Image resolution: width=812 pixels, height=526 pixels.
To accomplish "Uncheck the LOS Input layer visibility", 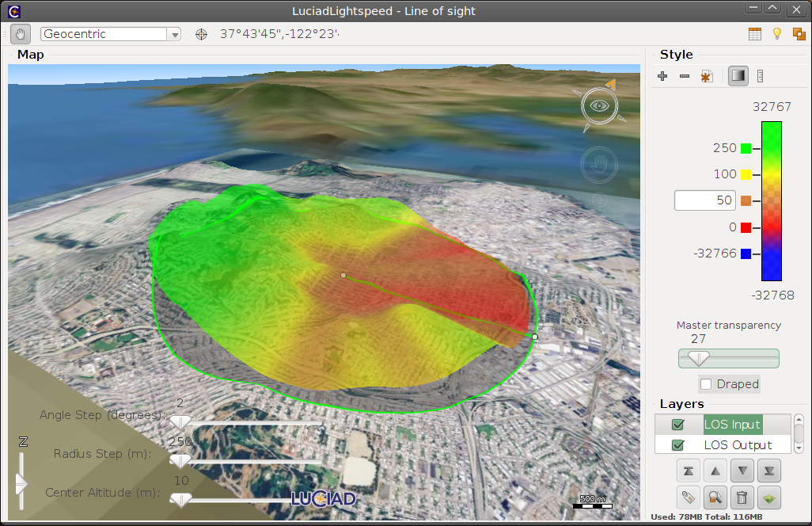I will 677,425.
